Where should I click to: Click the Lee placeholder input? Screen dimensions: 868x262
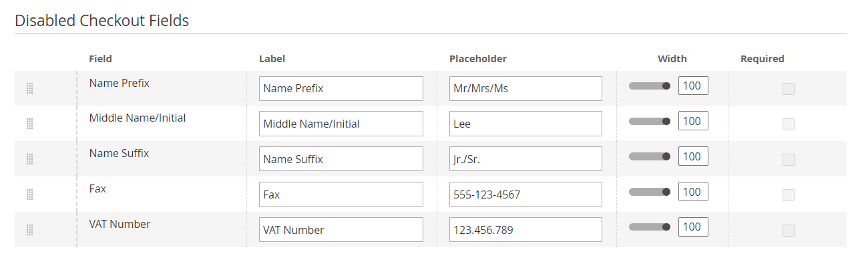pos(525,124)
